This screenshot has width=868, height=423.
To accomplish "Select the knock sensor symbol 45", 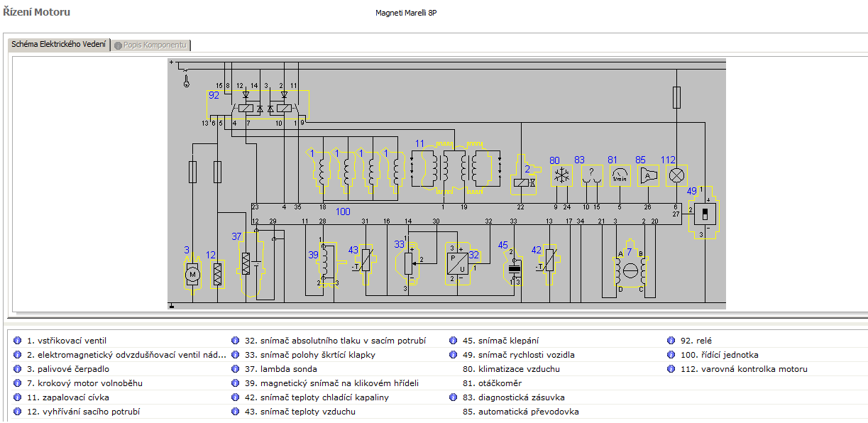I will [515, 268].
